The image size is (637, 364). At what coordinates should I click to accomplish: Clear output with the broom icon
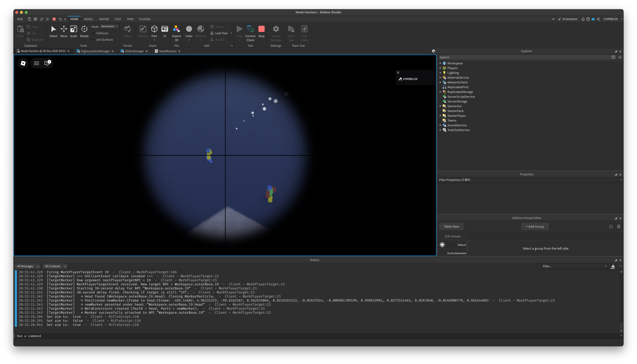612,267
